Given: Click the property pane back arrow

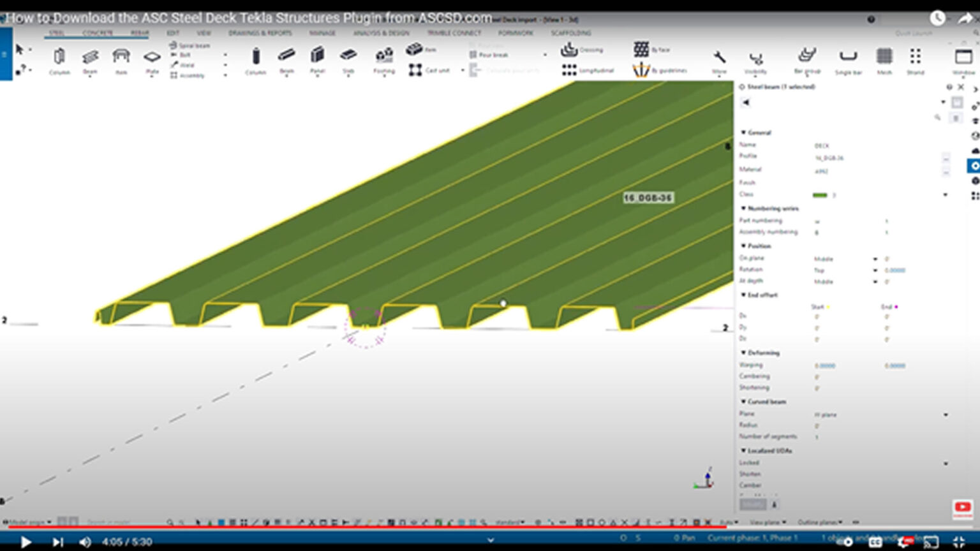Looking at the screenshot, I should pos(746,102).
